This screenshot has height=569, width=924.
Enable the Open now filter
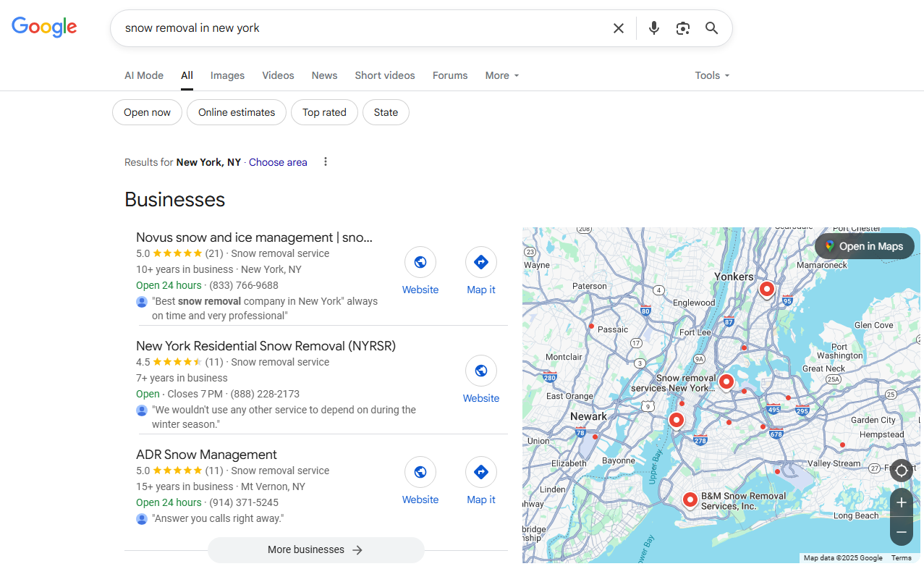147,112
